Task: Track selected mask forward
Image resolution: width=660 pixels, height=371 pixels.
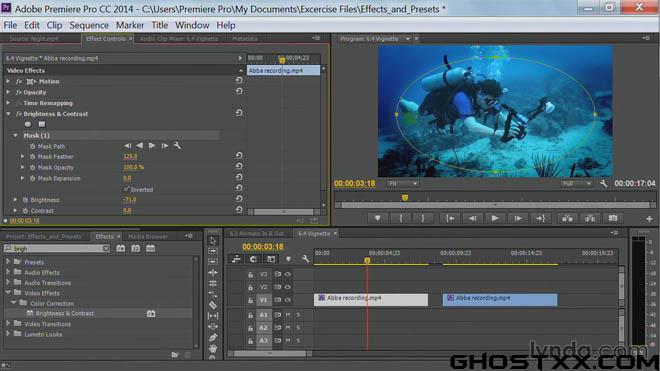Action: pos(152,146)
